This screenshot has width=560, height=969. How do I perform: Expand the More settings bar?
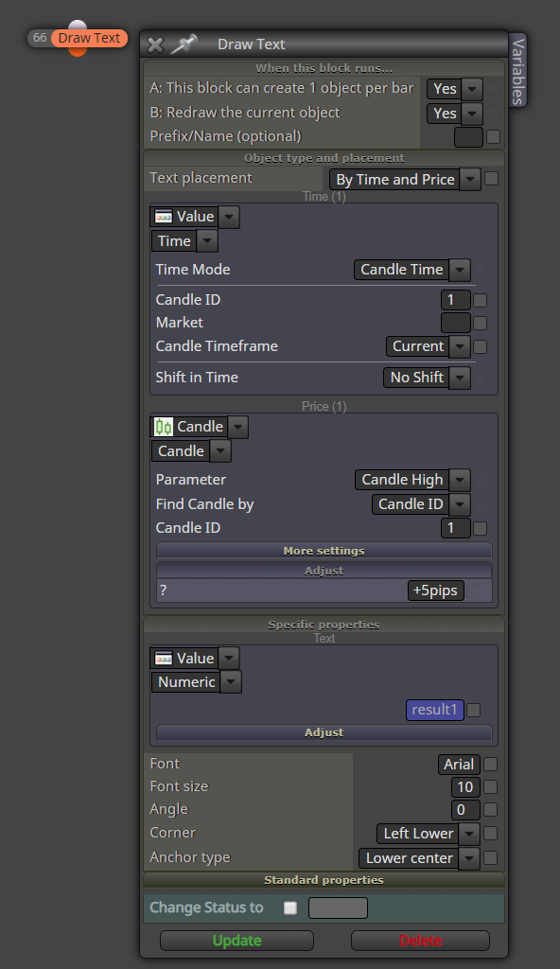click(324, 551)
